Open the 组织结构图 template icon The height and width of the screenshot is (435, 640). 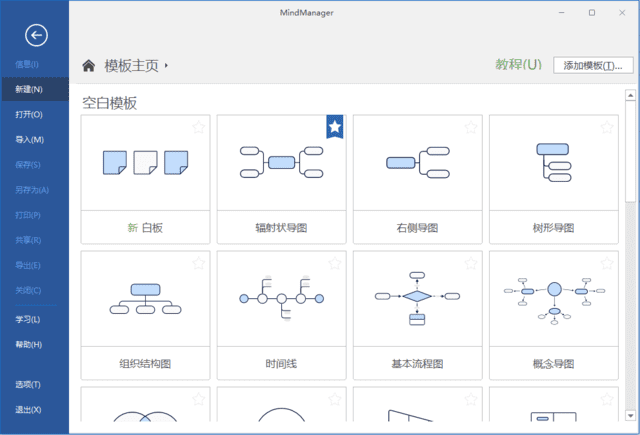[145, 297]
